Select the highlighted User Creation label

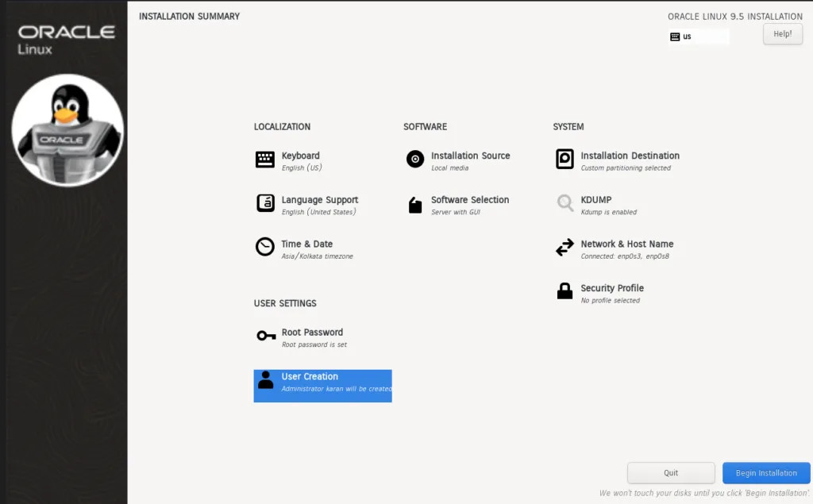[x=310, y=376]
